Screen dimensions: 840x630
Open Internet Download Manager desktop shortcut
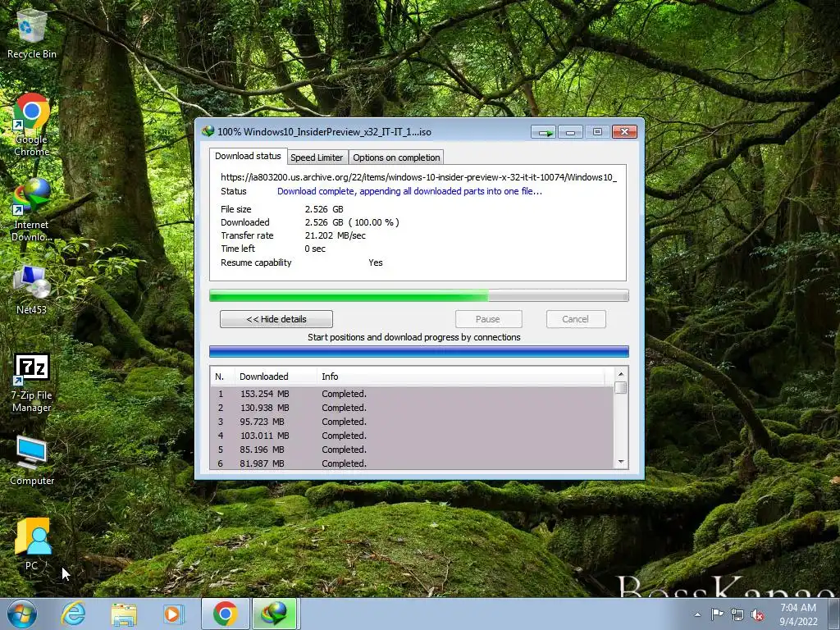point(32,209)
